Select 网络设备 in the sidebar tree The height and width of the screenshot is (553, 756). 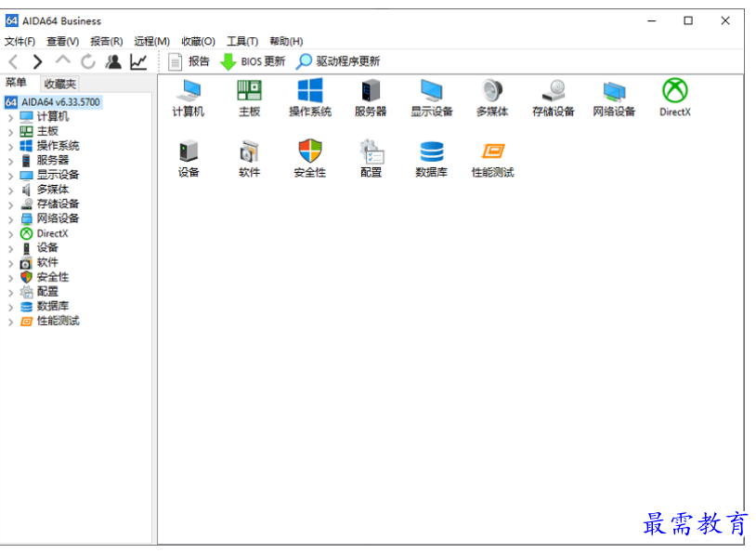coord(58,218)
